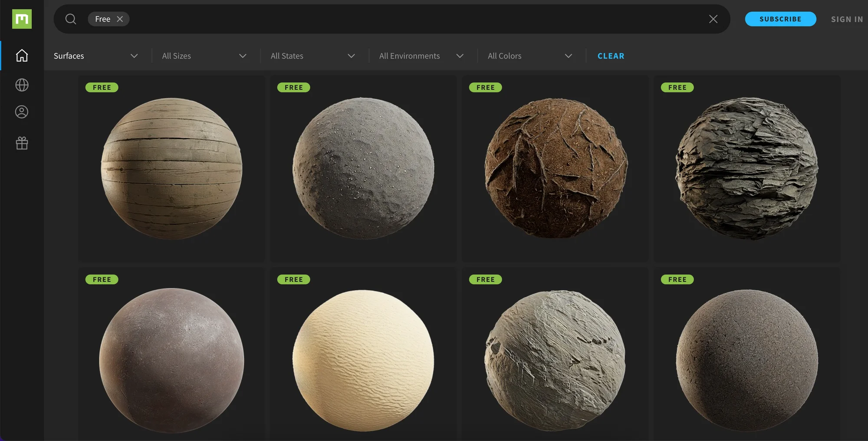Open the All States dropdown
The image size is (868, 441).
point(312,56)
